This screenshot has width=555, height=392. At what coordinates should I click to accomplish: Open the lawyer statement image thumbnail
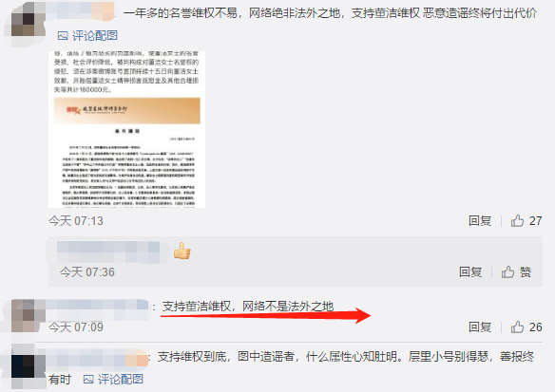coord(126,129)
